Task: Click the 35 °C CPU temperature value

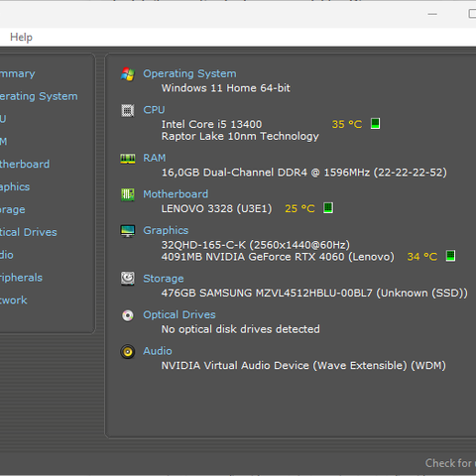Action: pyautogui.click(x=347, y=124)
